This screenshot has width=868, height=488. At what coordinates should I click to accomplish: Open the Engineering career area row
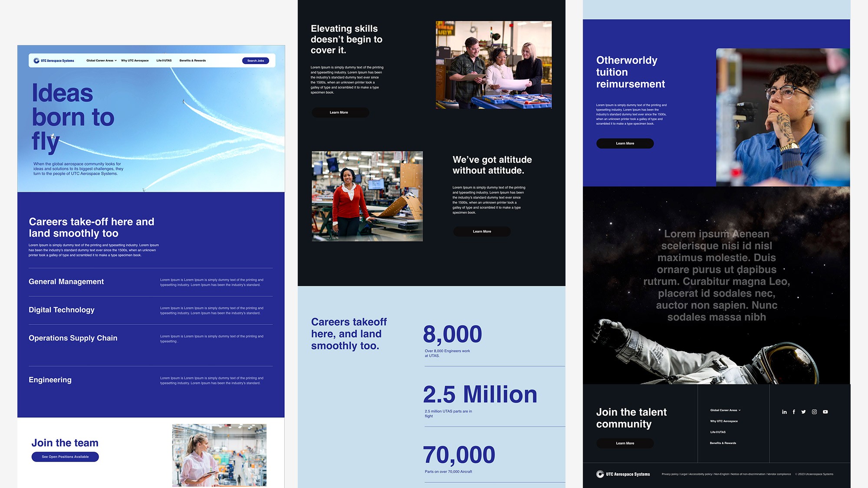tap(50, 380)
